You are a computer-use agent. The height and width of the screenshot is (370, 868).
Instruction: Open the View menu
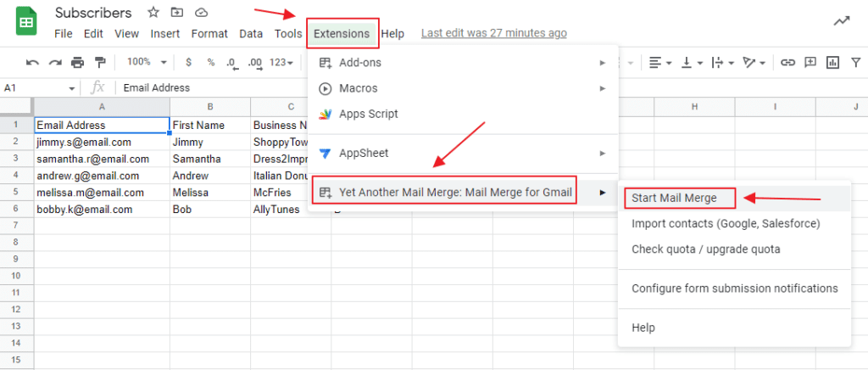(x=127, y=34)
